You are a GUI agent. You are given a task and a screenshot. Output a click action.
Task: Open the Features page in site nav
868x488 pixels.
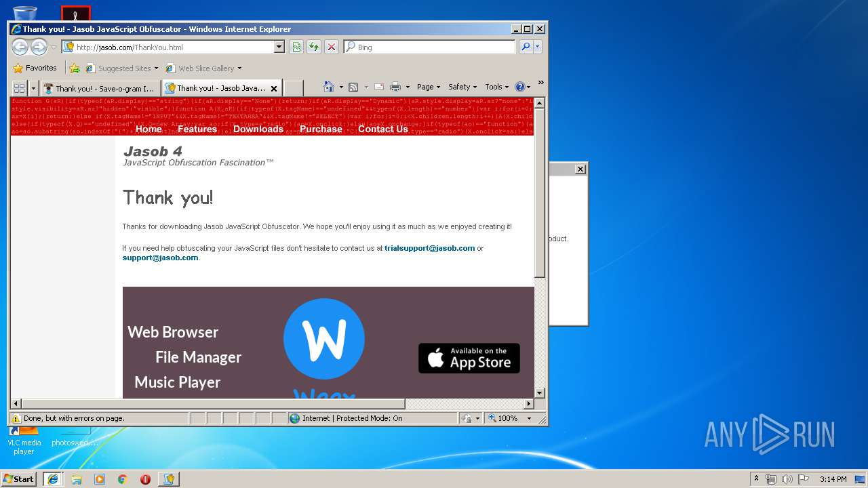(197, 129)
